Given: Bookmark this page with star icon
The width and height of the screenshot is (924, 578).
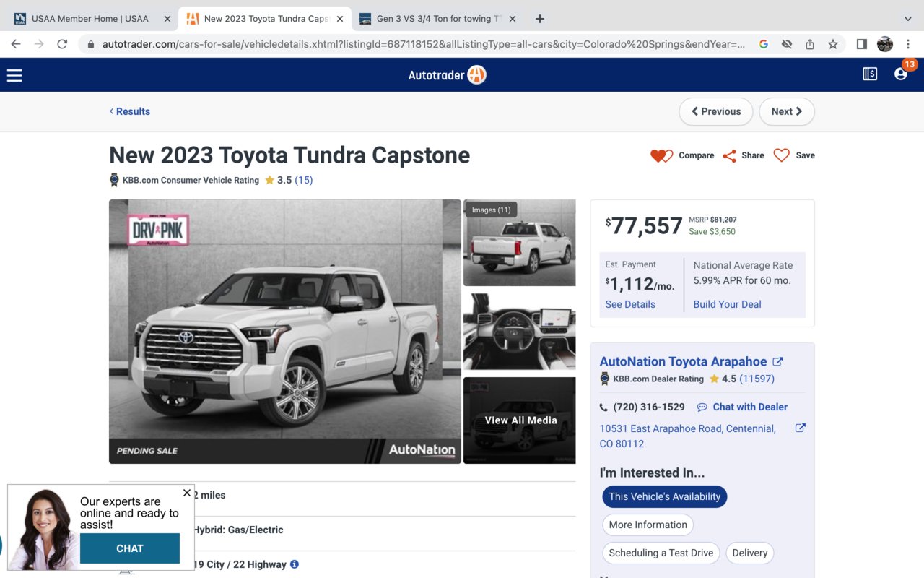Looking at the screenshot, I should point(833,44).
